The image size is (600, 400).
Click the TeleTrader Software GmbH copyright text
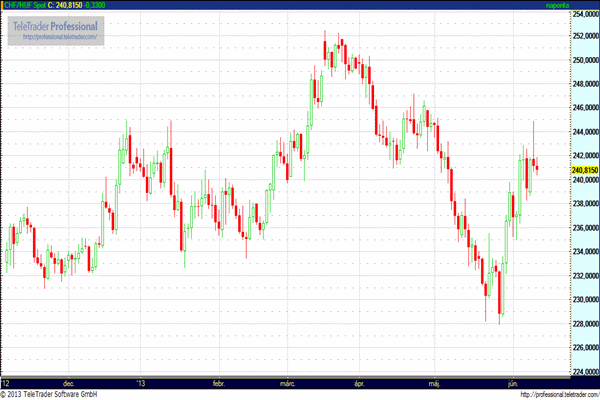coord(60,394)
